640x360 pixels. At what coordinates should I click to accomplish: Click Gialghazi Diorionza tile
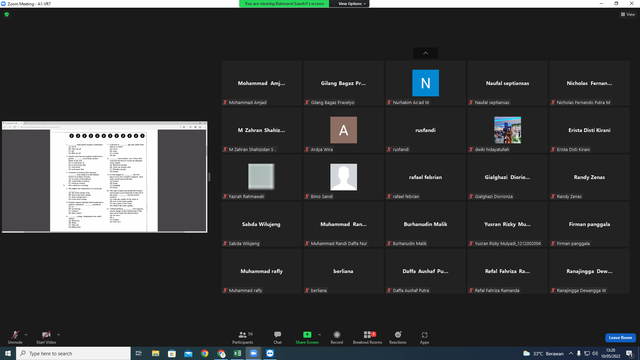point(507,177)
